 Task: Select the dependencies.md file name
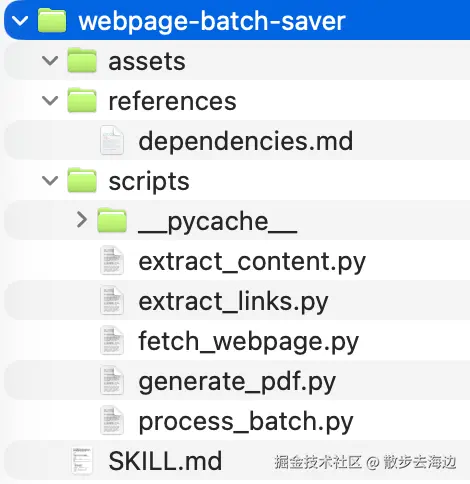(x=246, y=141)
